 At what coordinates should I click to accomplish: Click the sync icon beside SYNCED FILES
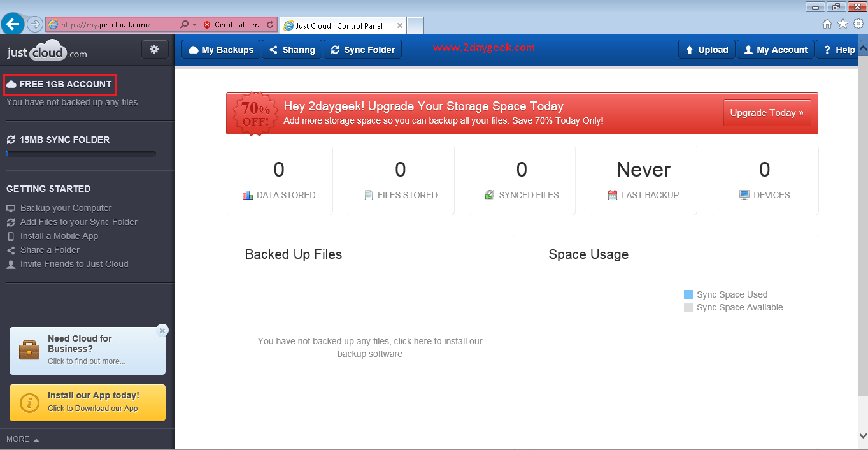pyautogui.click(x=489, y=195)
